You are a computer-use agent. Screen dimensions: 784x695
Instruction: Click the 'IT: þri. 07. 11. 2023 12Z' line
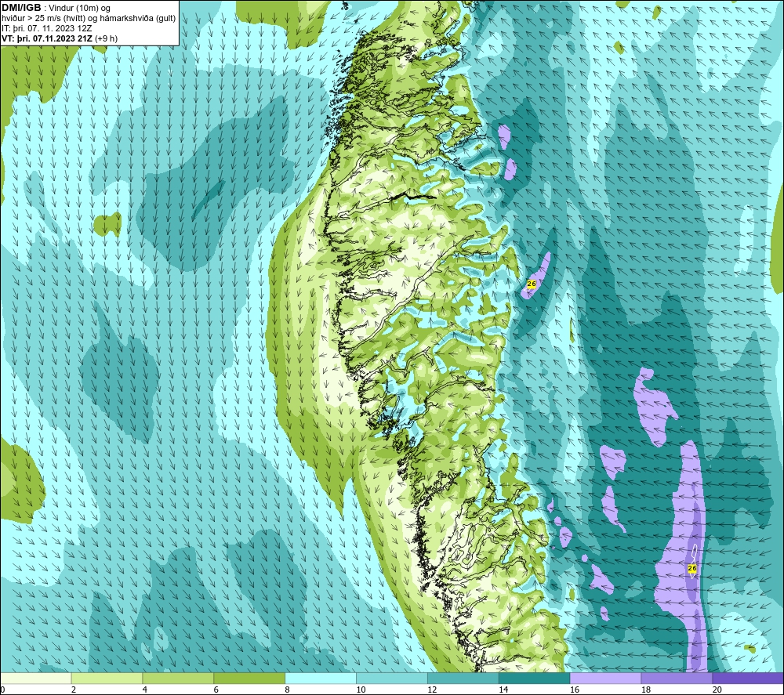46,28
